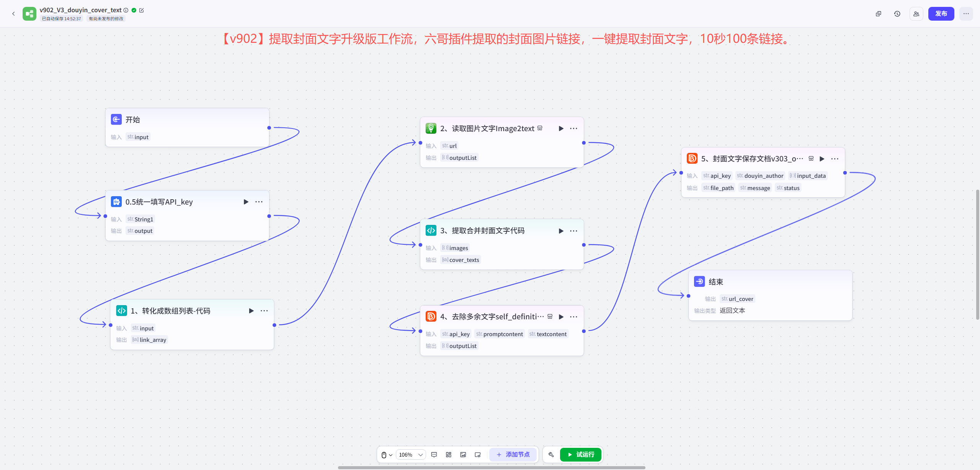Click the 试运行 test run button
The image size is (980, 470).
click(x=581, y=454)
